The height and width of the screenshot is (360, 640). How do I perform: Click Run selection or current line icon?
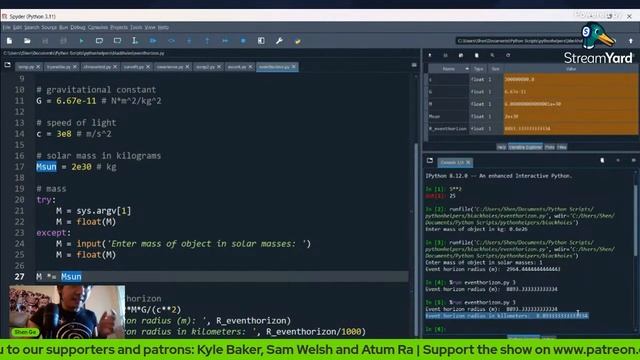click(x=135, y=41)
